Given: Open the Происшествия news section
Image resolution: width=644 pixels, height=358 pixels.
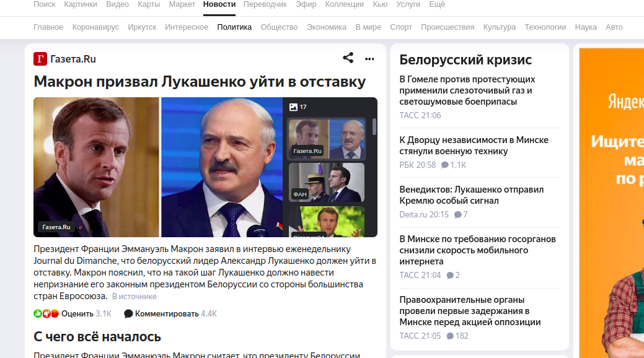Looking at the screenshot, I should click(448, 27).
